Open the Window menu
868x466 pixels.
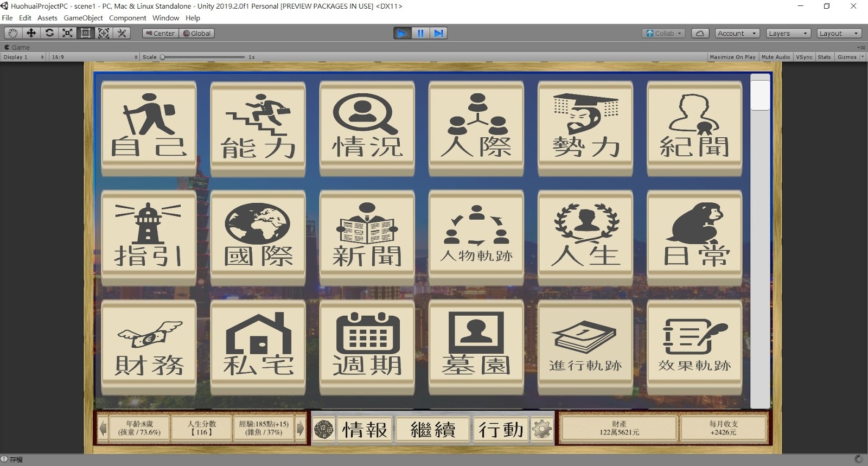point(165,18)
